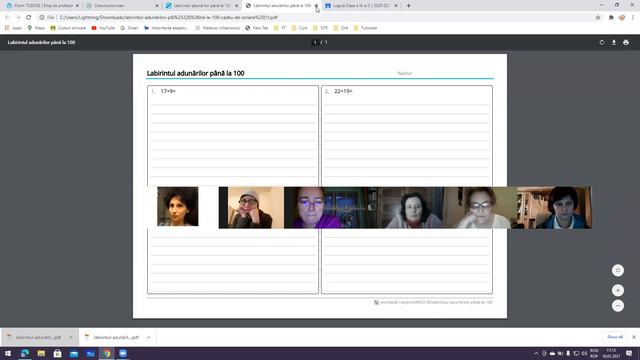Image resolution: width=640 pixels, height=360 pixels.
Task: Open the Apps bookmark
Action: click(x=13, y=28)
